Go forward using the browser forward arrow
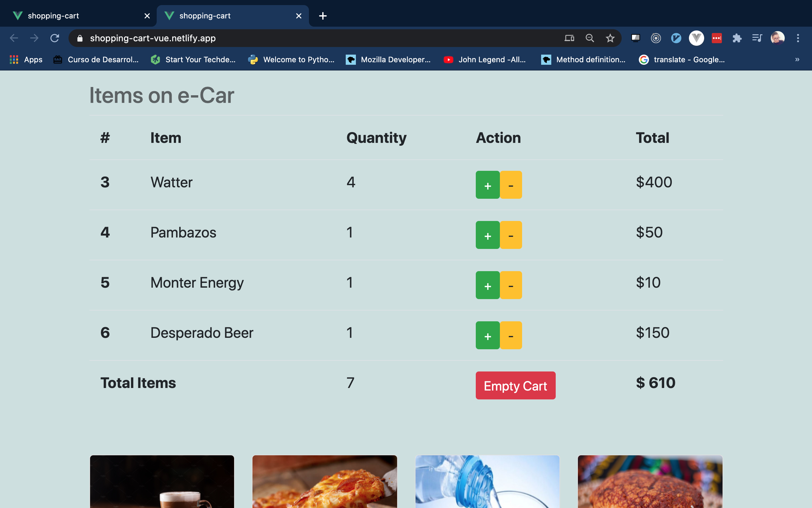This screenshot has height=508, width=812. tap(34, 38)
